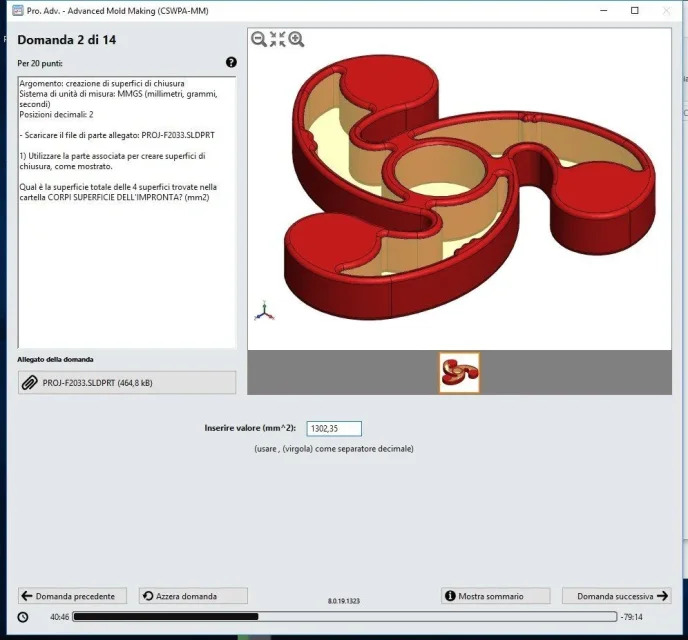
Task: Open Mostra sommario
Action: (x=495, y=596)
